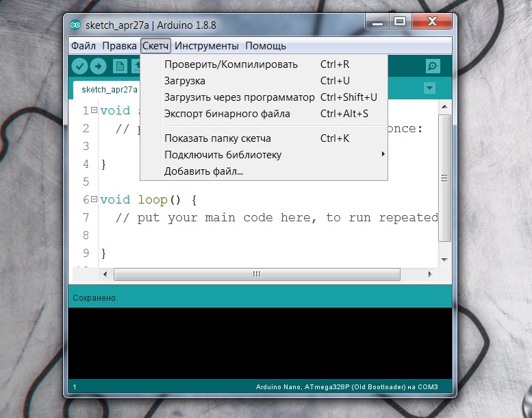The width and height of the screenshot is (532, 418).
Task: Open the Помощь menu
Action: point(266,46)
